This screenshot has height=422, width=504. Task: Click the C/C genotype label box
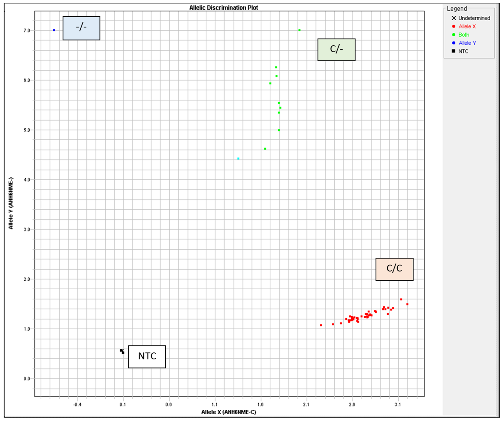pyautogui.click(x=394, y=269)
